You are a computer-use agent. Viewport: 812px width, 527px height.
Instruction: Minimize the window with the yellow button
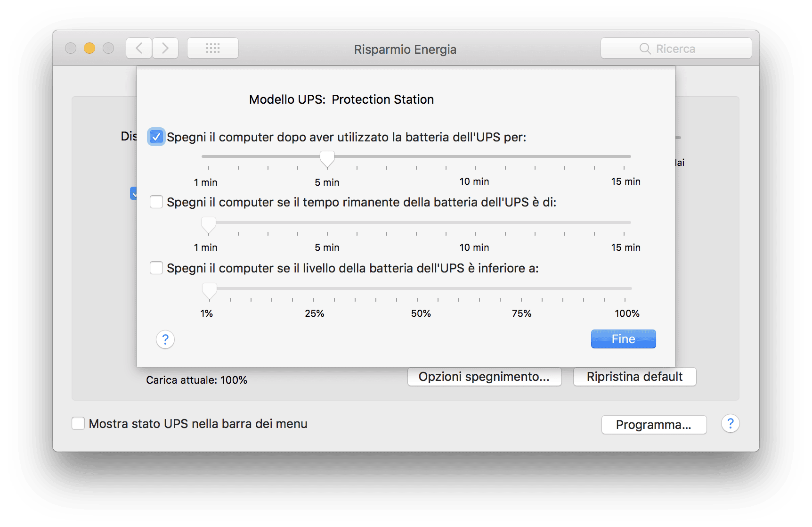(89, 48)
